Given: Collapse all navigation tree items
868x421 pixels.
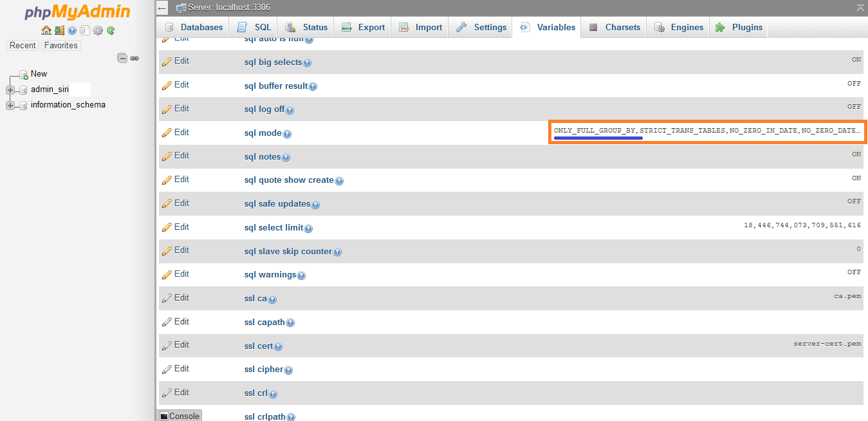Looking at the screenshot, I should [122, 58].
